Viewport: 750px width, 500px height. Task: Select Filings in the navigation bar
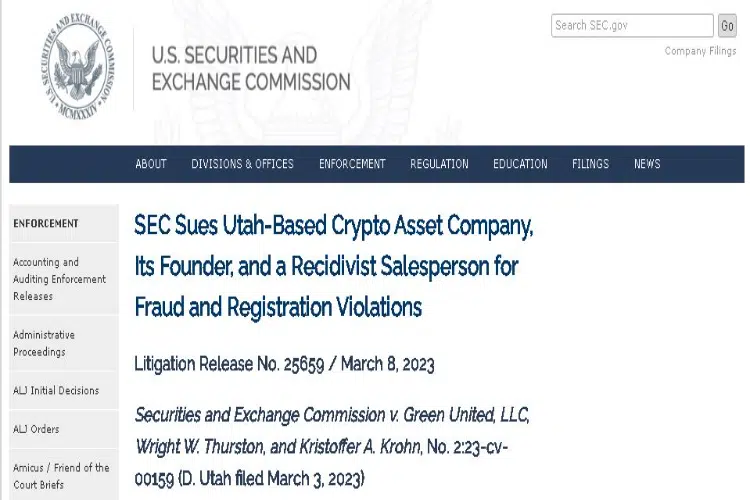[590, 164]
